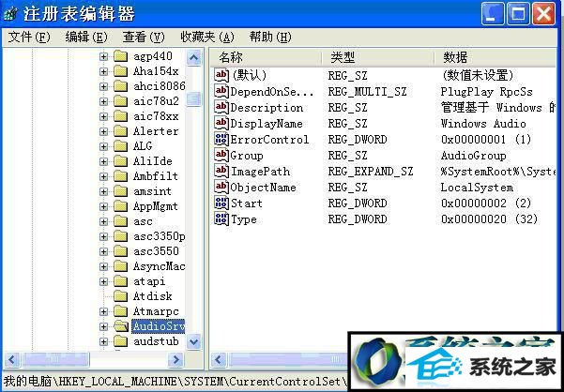
Task: Click the Description string value icon
Action: pyautogui.click(x=221, y=107)
